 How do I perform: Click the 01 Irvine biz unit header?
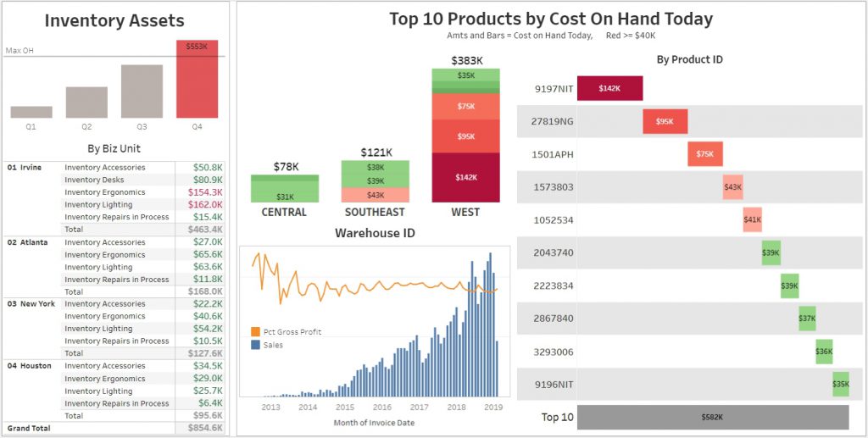click(x=25, y=167)
